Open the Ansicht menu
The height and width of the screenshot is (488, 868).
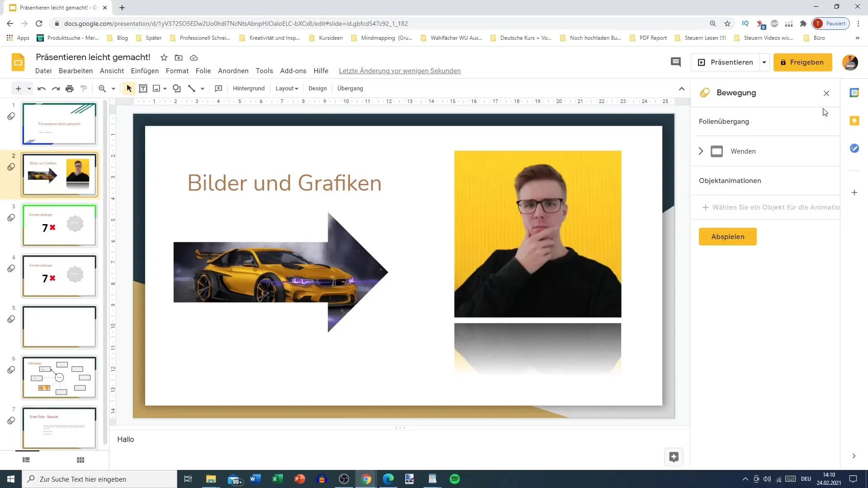112,71
